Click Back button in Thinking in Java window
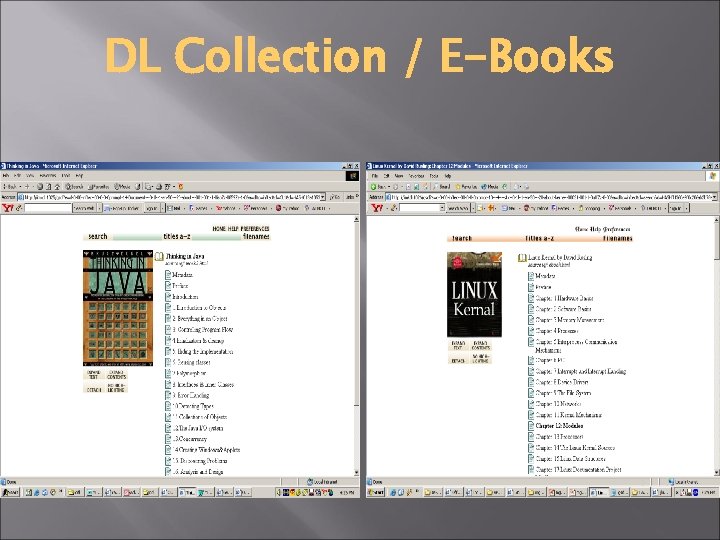This screenshot has height=540, width=720. [x=10, y=186]
